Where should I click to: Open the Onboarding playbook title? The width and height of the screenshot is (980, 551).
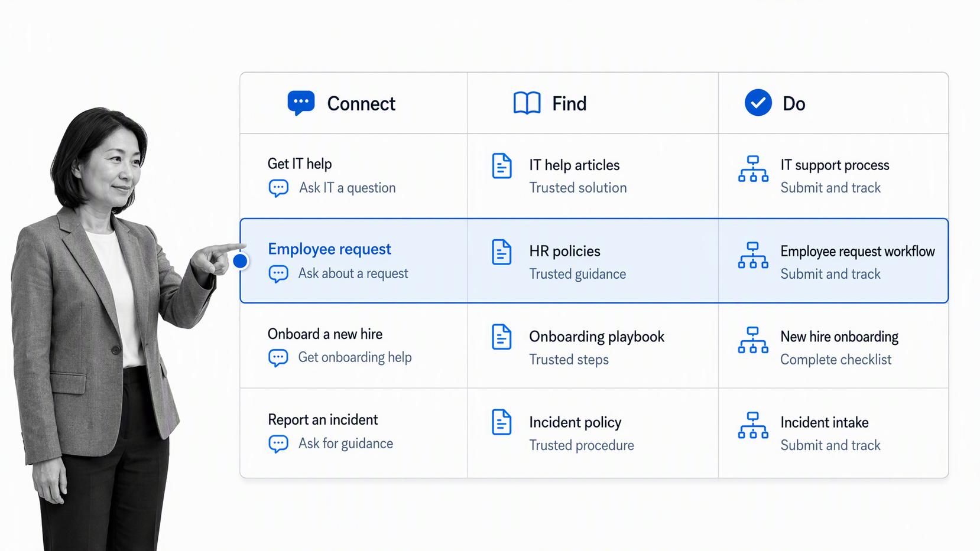point(597,337)
